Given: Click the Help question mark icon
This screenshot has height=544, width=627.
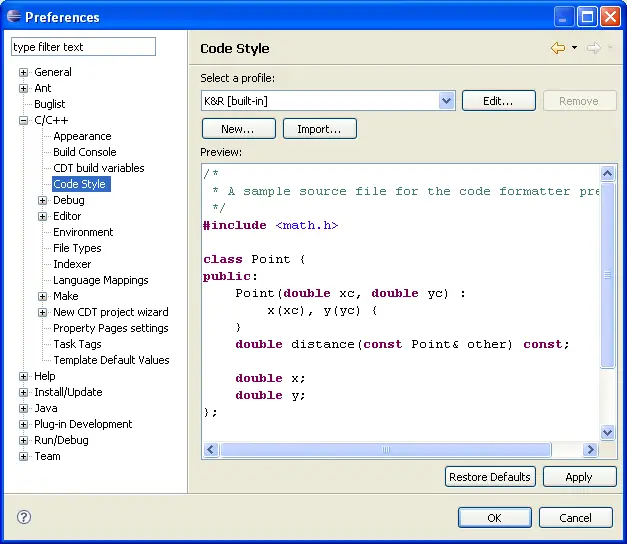Looking at the screenshot, I should click(x=24, y=517).
